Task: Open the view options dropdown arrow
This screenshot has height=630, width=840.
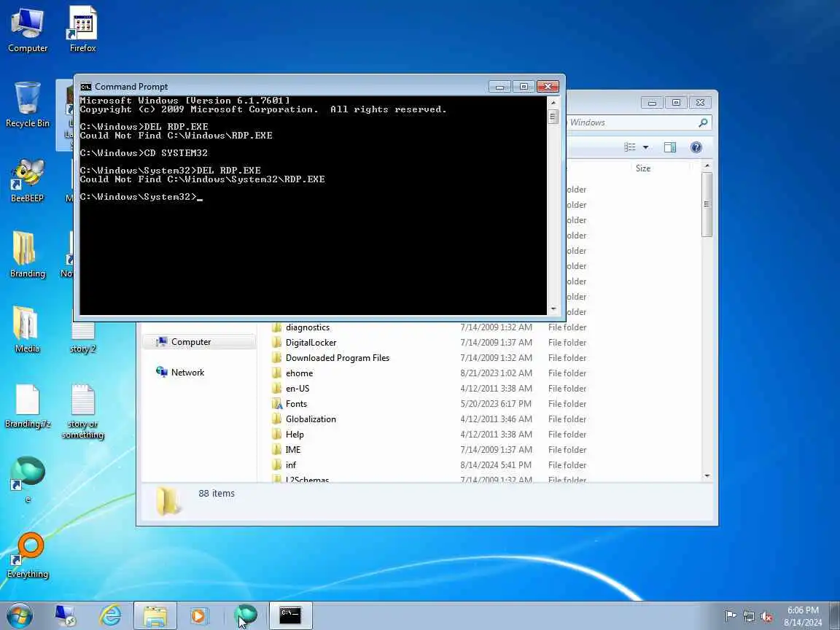Action: (x=645, y=147)
